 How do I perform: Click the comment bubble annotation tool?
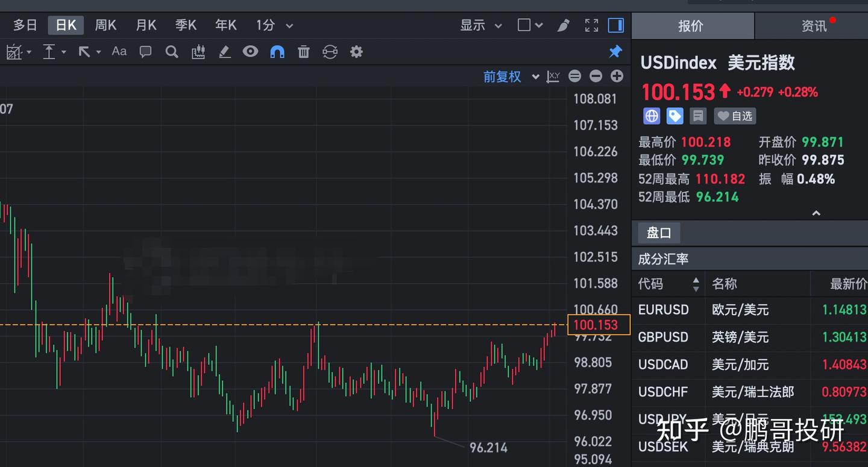145,51
